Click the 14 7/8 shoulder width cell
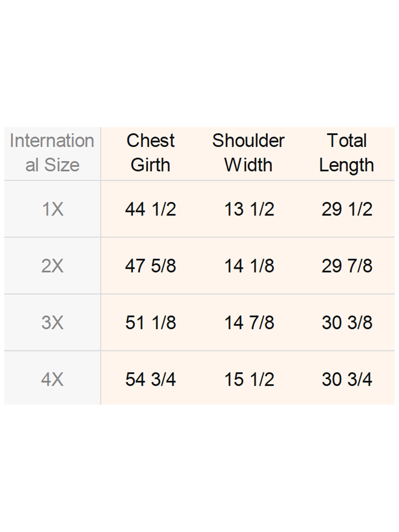This screenshot has width=399, height=532. [x=249, y=322]
